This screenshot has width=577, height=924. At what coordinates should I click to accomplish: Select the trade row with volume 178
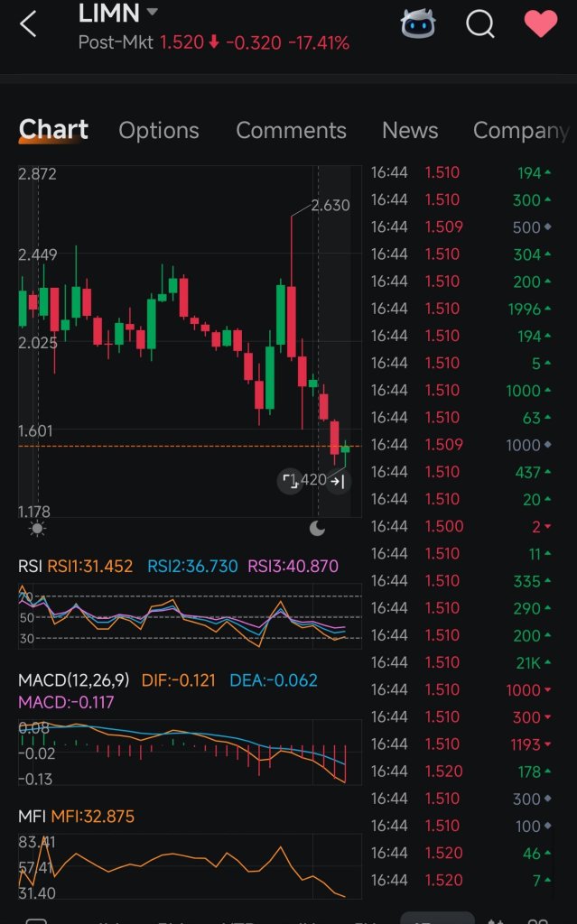coord(461,772)
